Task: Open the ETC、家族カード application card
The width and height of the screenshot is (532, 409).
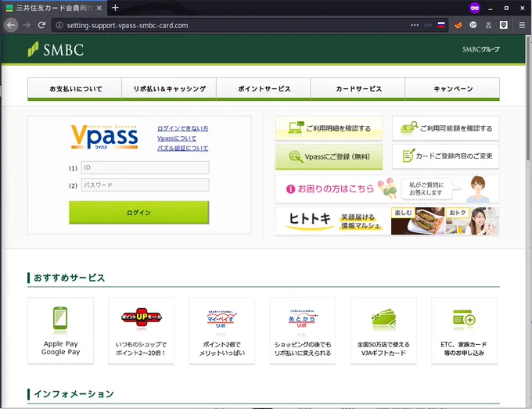Action: pyautogui.click(x=464, y=331)
